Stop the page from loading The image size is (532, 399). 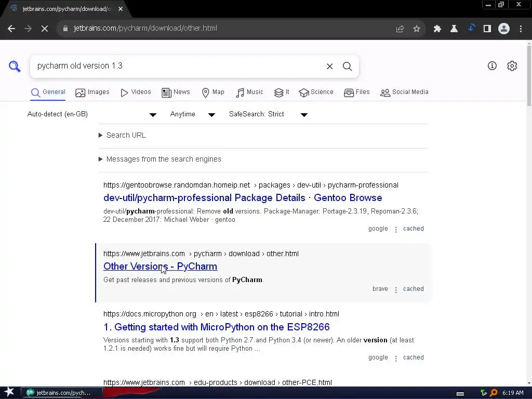[45, 29]
